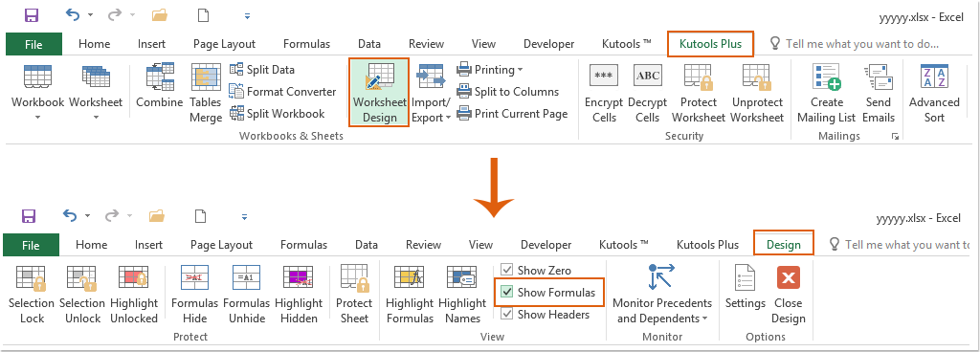980x352 pixels.
Task: Click Save icon in lower Excel window
Action: coord(29,216)
